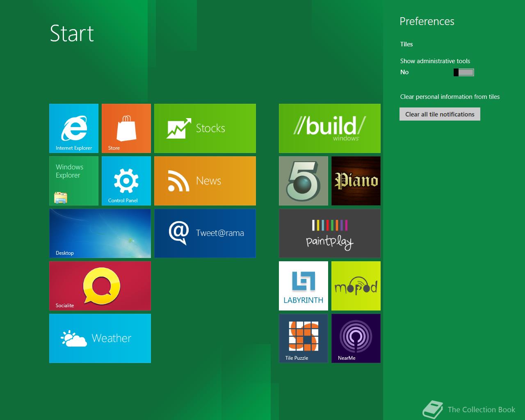Open the Labyrinth tile

coord(304,286)
